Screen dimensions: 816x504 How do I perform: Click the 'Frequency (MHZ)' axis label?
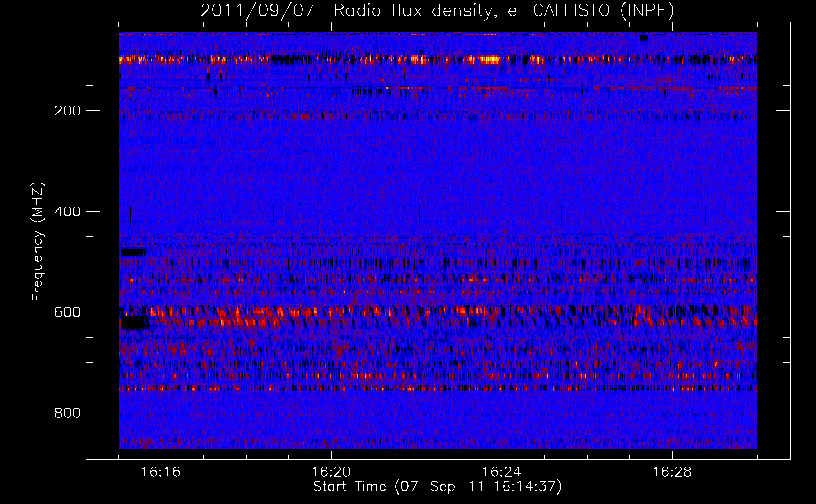click(x=38, y=242)
